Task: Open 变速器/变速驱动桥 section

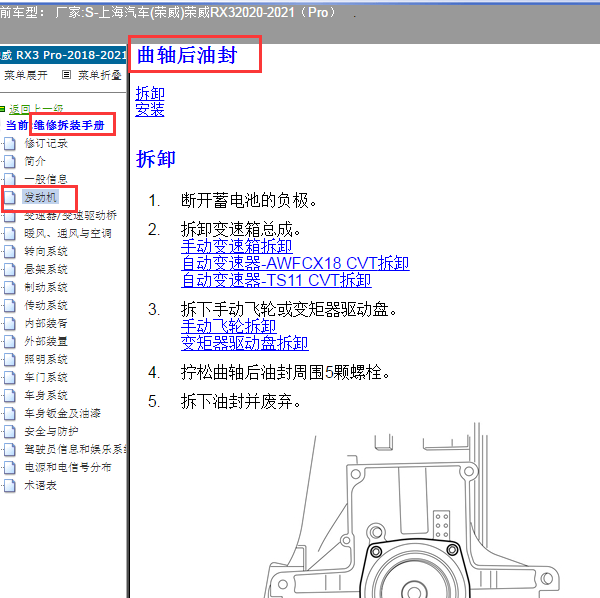Action: point(70,215)
